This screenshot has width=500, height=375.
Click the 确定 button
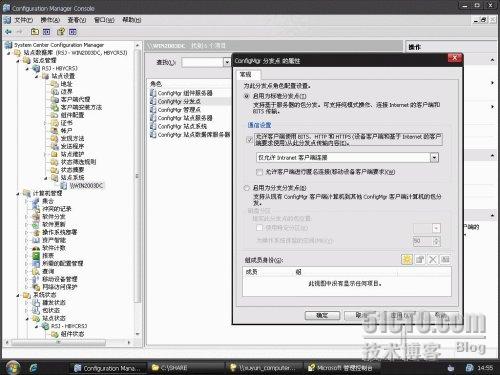click(x=322, y=315)
